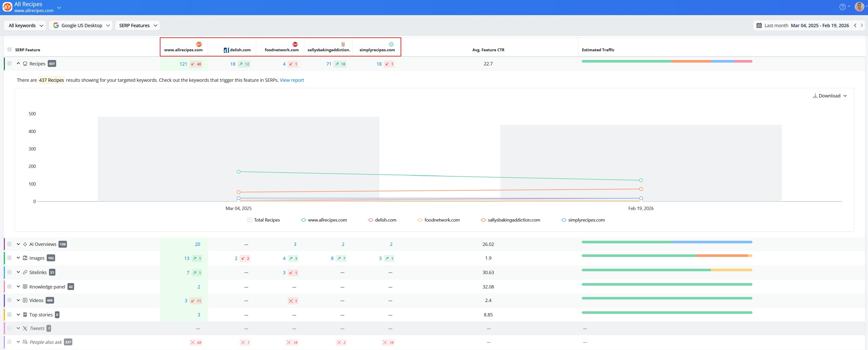Click the Sitelinks chain icon
The width and height of the screenshot is (868, 350).
click(x=25, y=272)
